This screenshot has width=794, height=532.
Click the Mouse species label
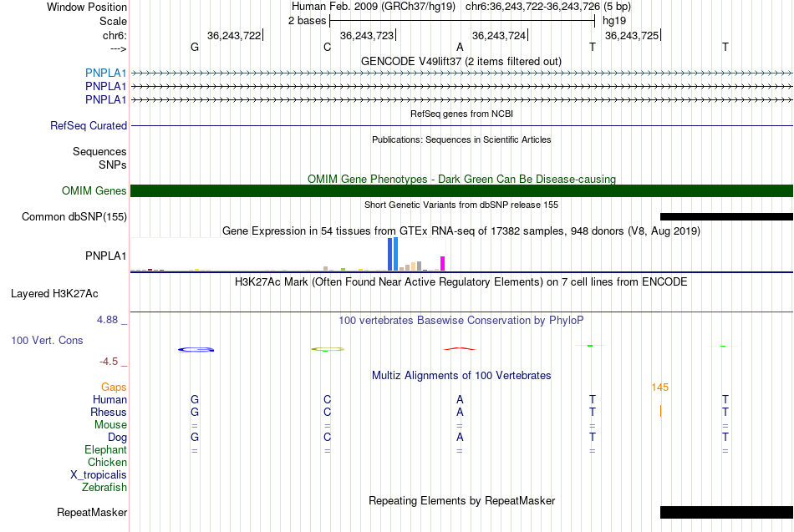pyautogui.click(x=110, y=425)
